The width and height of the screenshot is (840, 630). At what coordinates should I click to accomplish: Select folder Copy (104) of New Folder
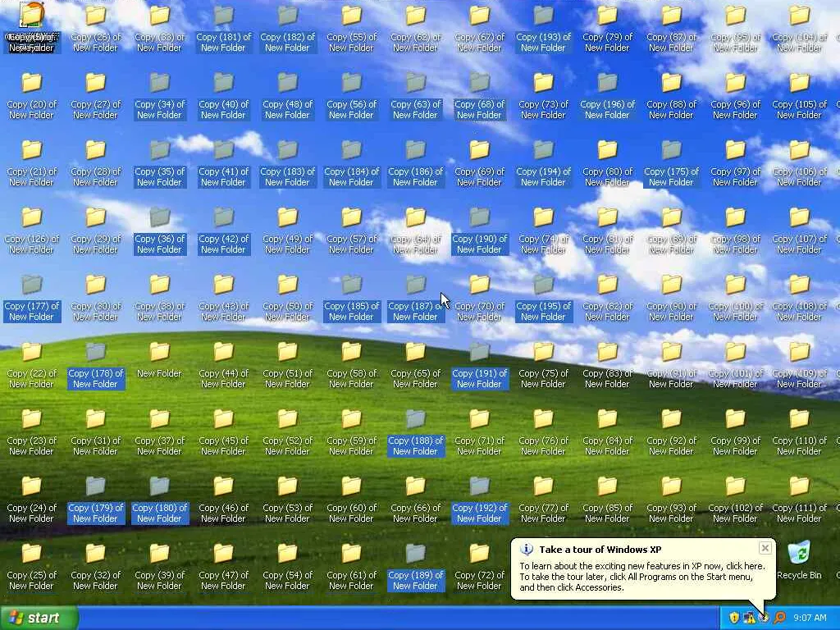coord(799,29)
